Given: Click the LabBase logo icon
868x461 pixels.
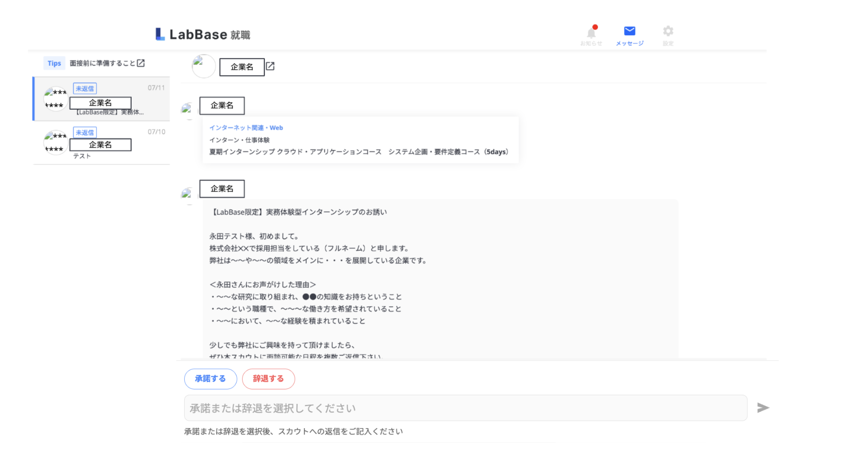Looking at the screenshot, I should coord(159,34).
